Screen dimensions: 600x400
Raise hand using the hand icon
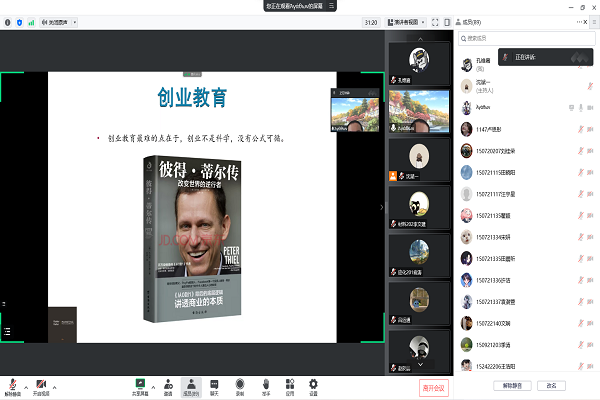266,387
